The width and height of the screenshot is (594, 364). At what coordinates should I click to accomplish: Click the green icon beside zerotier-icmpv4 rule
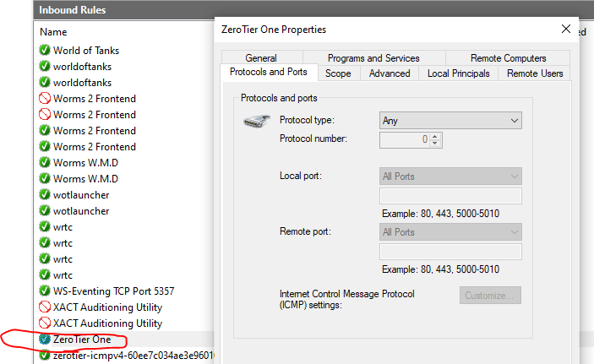tap(45, 356)
